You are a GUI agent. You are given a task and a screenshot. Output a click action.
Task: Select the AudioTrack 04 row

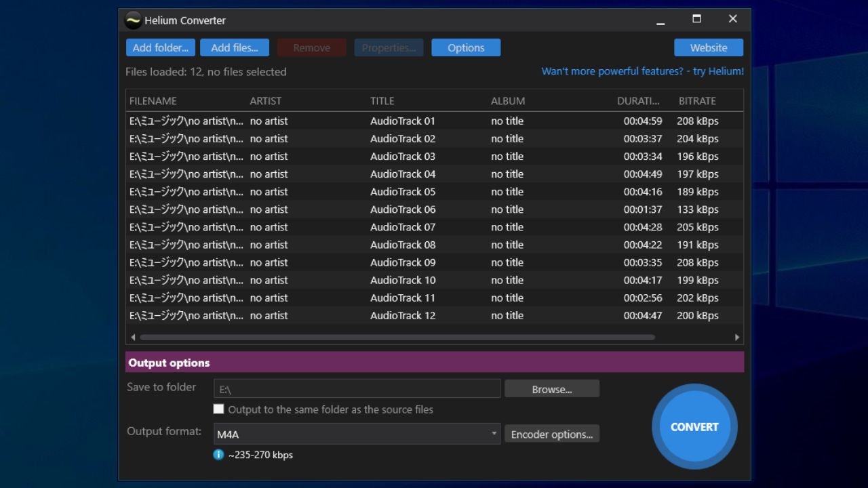click(x=434, y=174)
